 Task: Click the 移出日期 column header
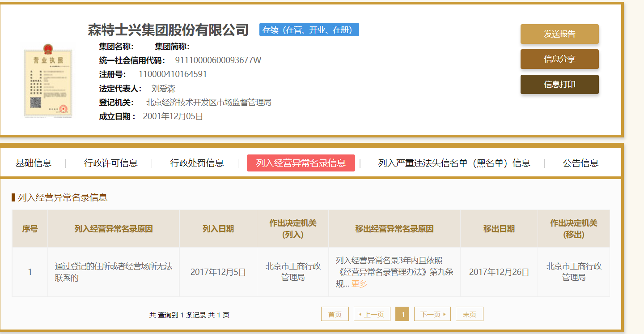coord(499,229)
